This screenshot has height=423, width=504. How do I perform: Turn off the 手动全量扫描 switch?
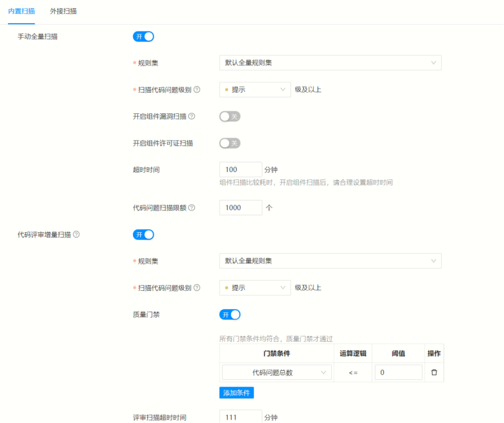[143, 36]
